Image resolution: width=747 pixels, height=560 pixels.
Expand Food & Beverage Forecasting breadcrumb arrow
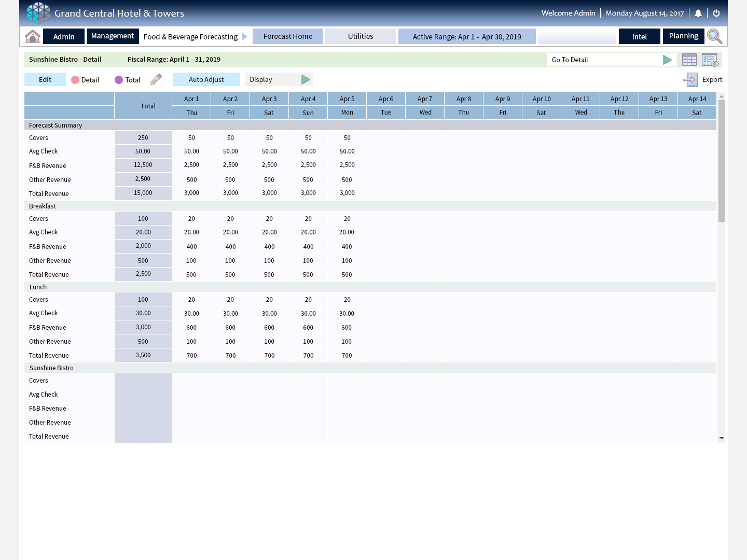pos(245,37)
